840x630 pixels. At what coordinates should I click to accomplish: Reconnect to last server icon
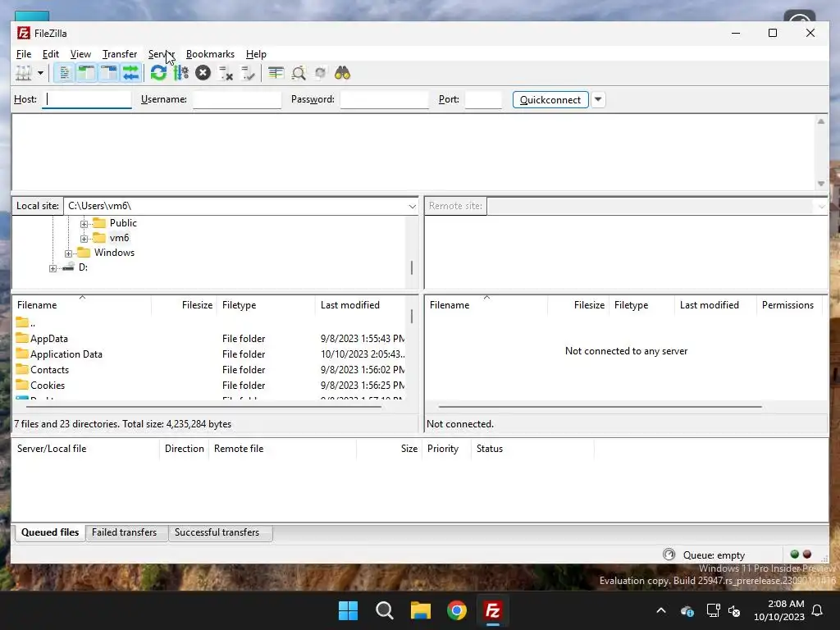coord(248,73)
